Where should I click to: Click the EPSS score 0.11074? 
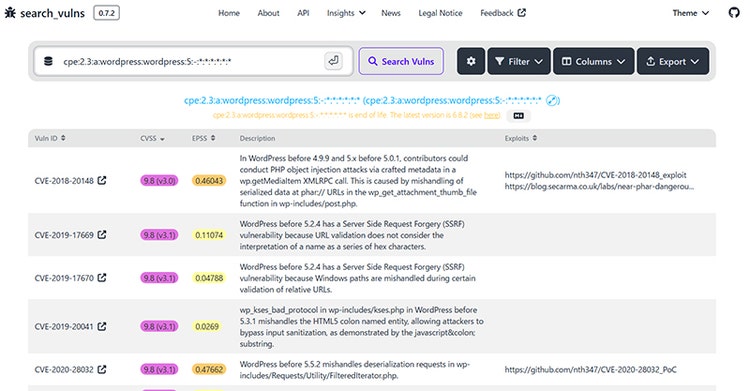209,235
